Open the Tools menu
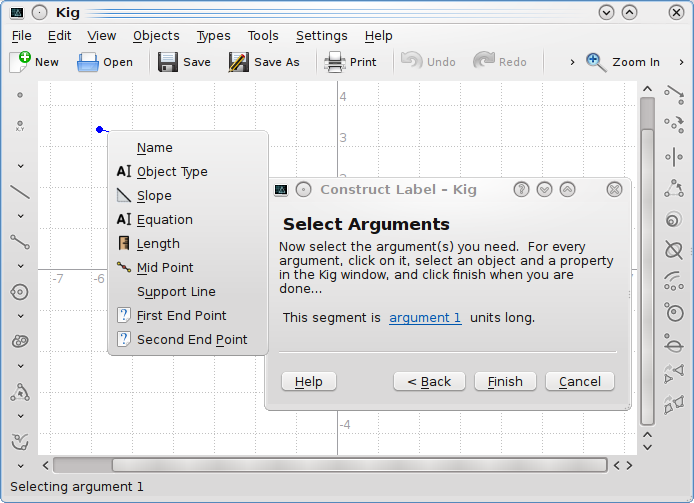Viewport: 694px width, 503px height. point(263,36)
